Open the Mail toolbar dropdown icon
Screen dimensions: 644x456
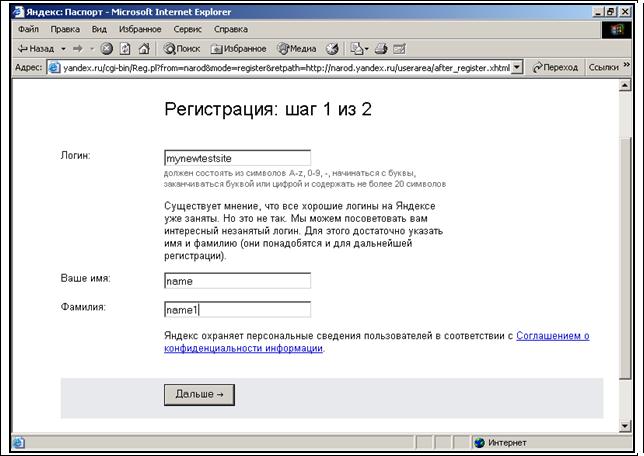pos(359,49)
